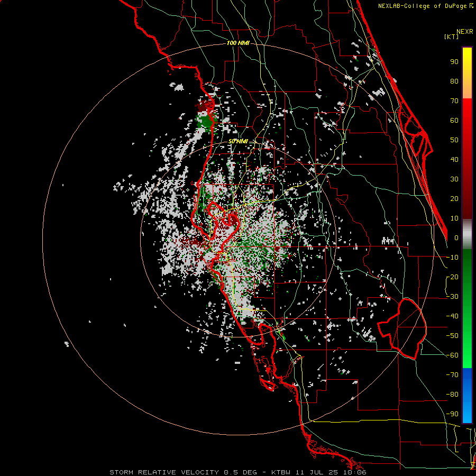Click the positive '10' velocity scale label
This screenshot has width=476, height=476.
point(454,218)
